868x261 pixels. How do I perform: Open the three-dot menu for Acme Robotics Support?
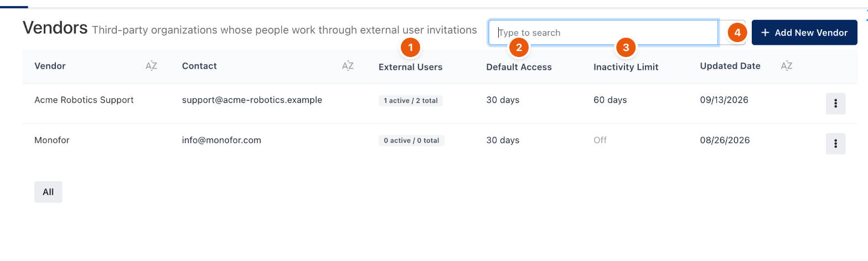coord(835,104)
